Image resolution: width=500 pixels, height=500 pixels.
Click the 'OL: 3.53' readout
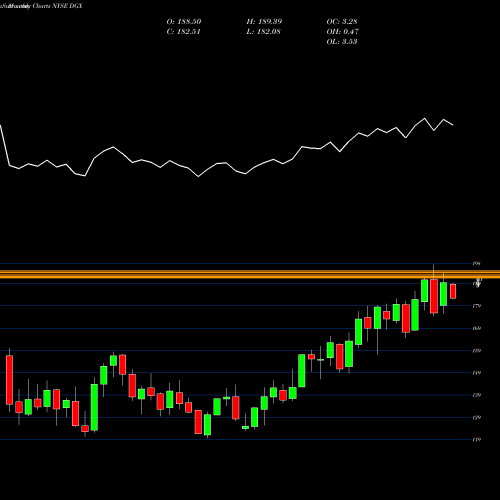(x=342, y=42)
